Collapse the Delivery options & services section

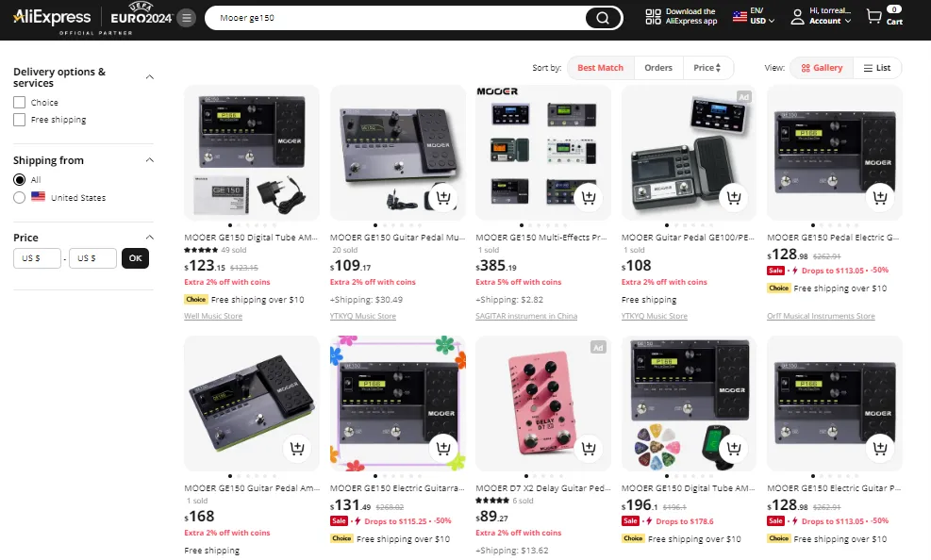150,77
